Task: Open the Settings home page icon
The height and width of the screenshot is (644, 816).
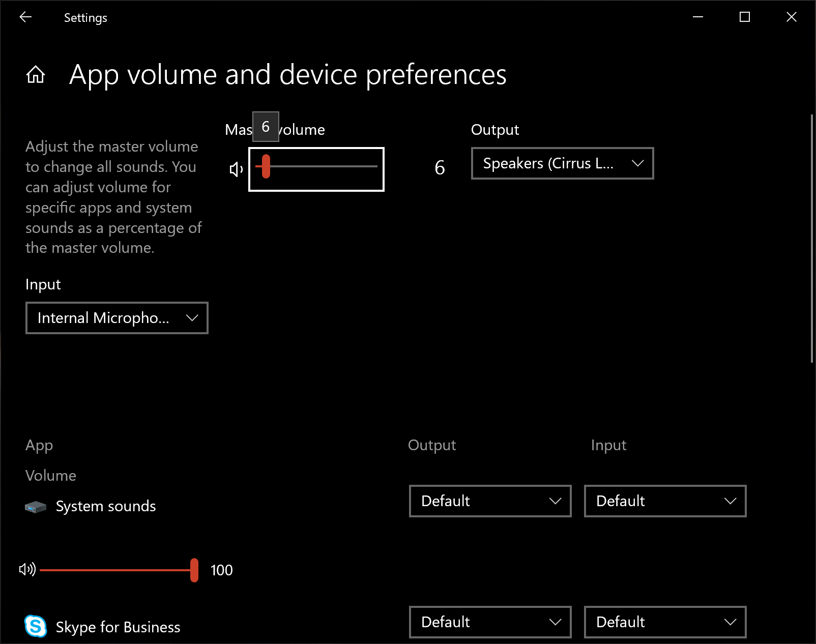Action: click(x=36, y=75)
